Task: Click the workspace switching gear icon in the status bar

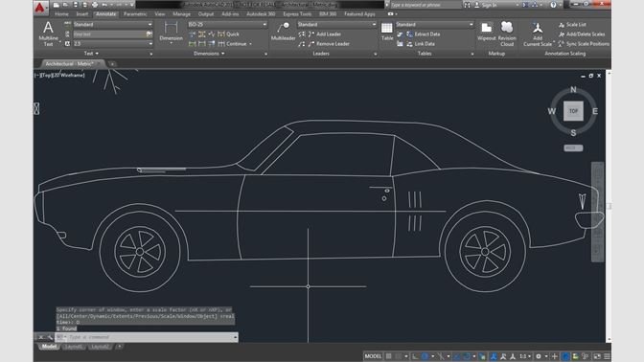Action: 539,356
